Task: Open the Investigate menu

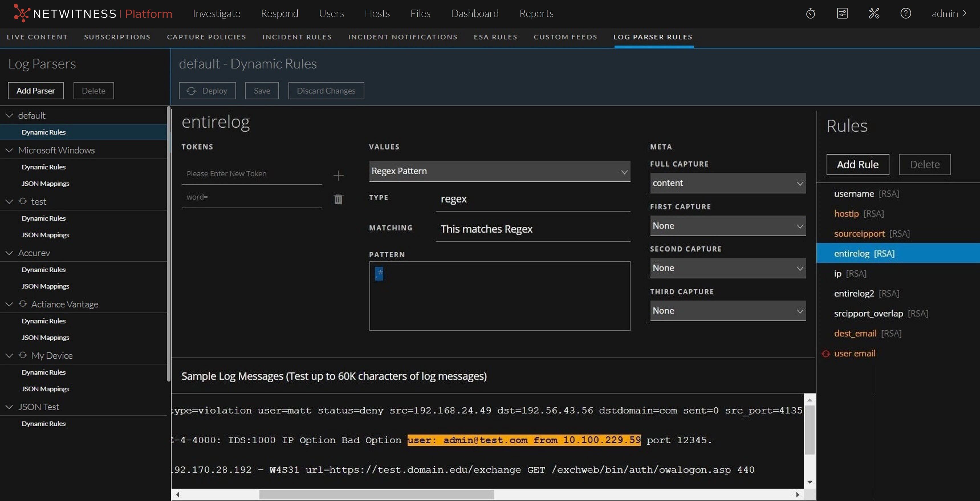Action: coord(216,13)
